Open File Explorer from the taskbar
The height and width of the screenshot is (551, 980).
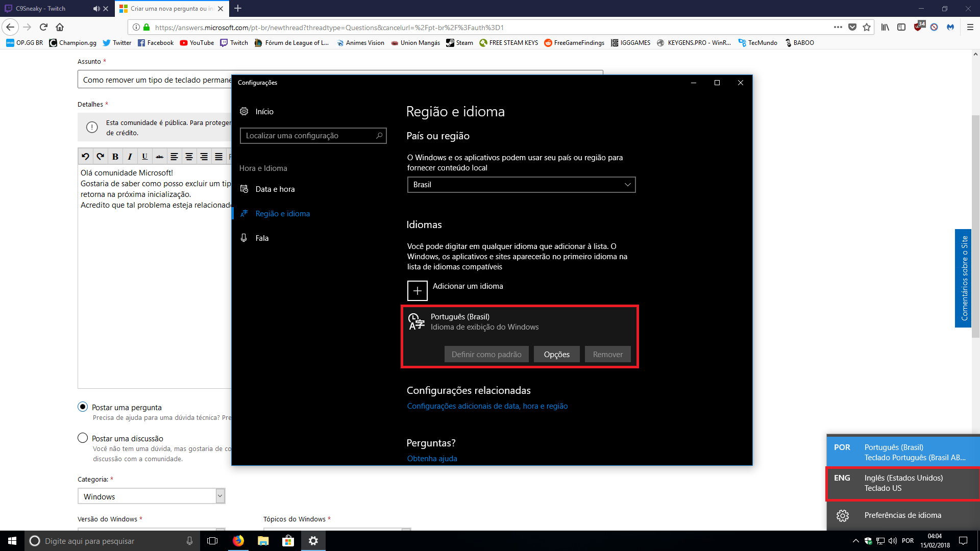tap(263, 541)
